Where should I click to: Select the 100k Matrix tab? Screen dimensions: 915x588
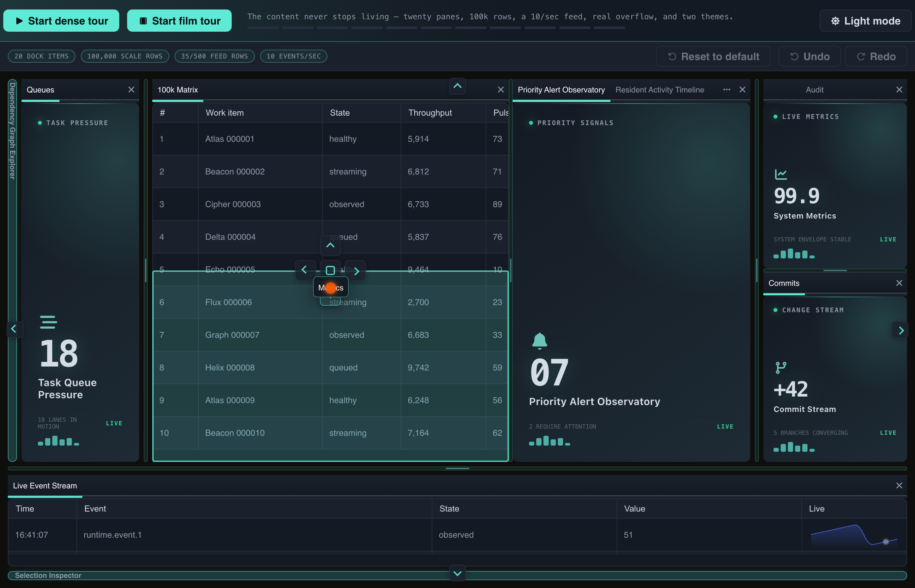point(177,90)
